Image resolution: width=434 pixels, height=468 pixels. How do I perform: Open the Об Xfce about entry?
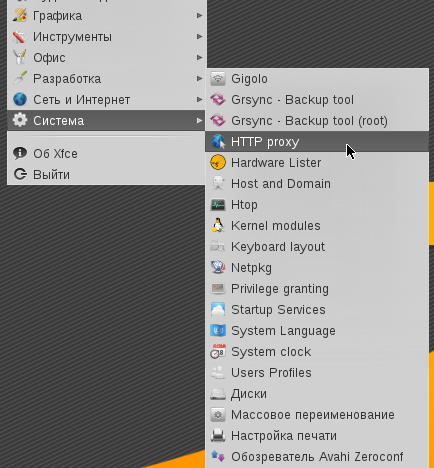[x=107, y=154]
